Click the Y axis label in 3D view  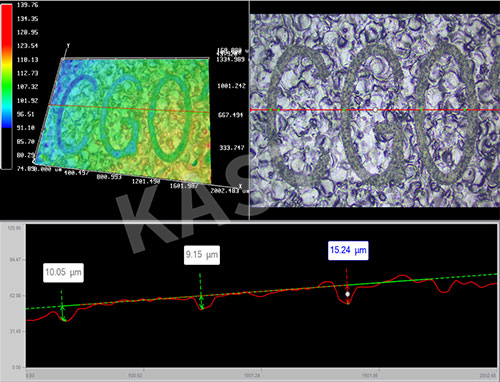(68, 45)
